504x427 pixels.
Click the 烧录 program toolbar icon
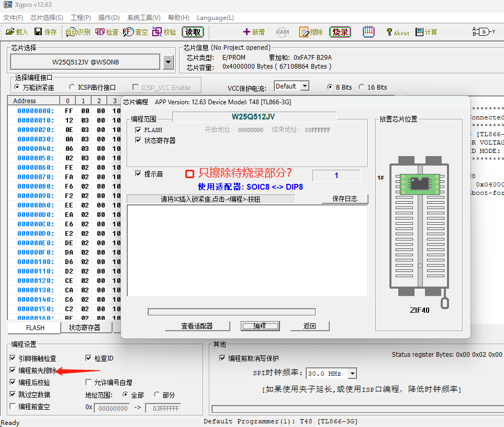click(340, 32)
